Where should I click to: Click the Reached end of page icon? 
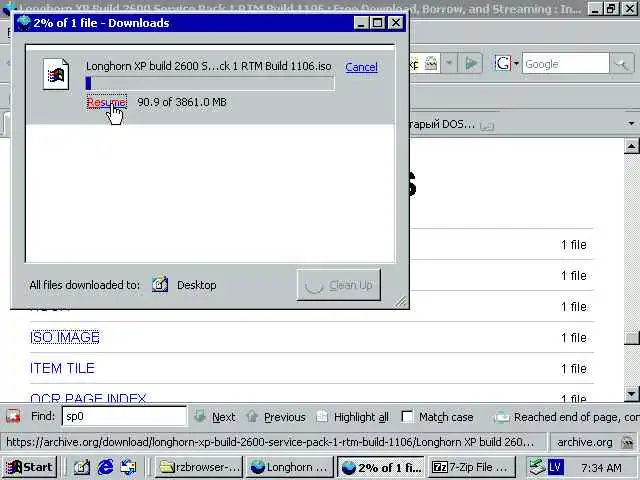[x=501, y=417]
